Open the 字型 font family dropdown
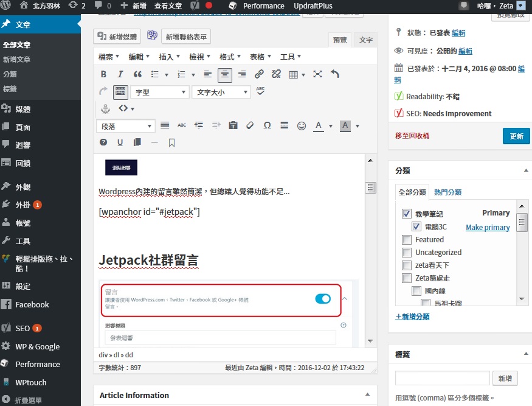The image size is (532, 406). tap(160, 92)
